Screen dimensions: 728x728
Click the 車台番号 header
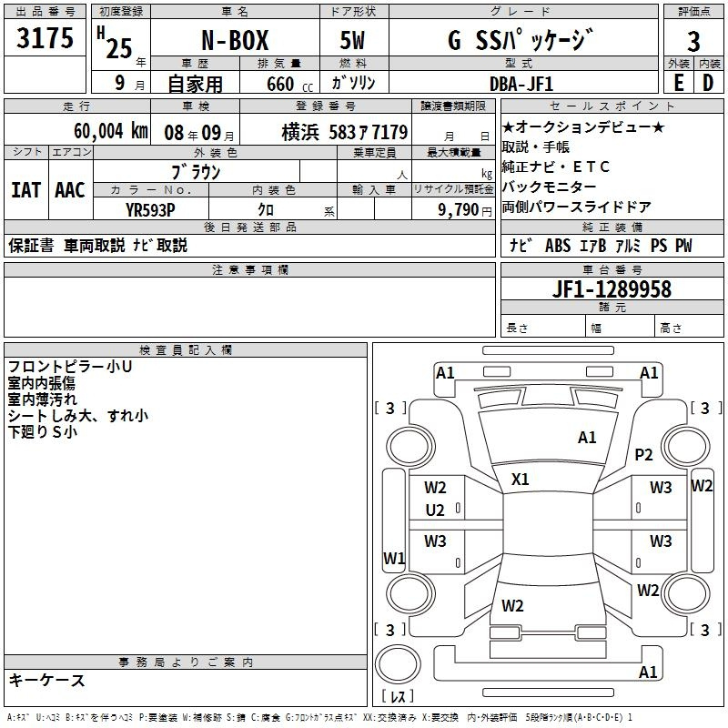coord(612,269)
